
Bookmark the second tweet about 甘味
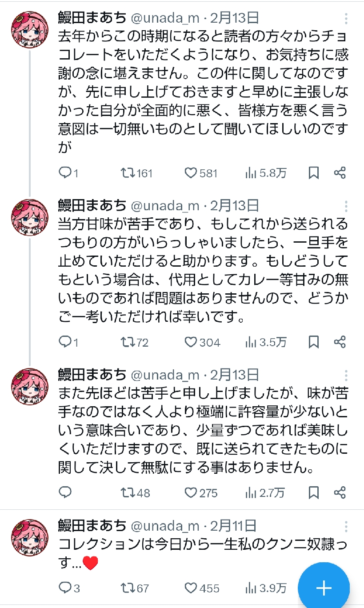pyautogui.click(x=314, y=342)
